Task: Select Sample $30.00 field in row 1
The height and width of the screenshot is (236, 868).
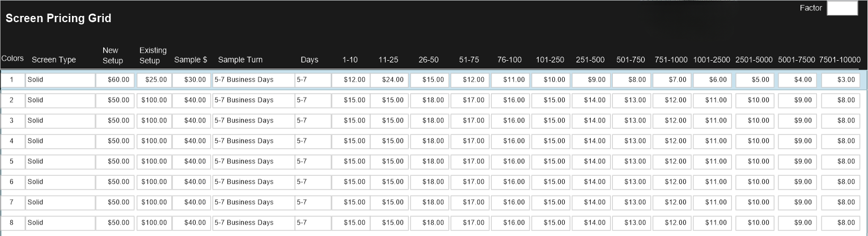Action: 192,80
